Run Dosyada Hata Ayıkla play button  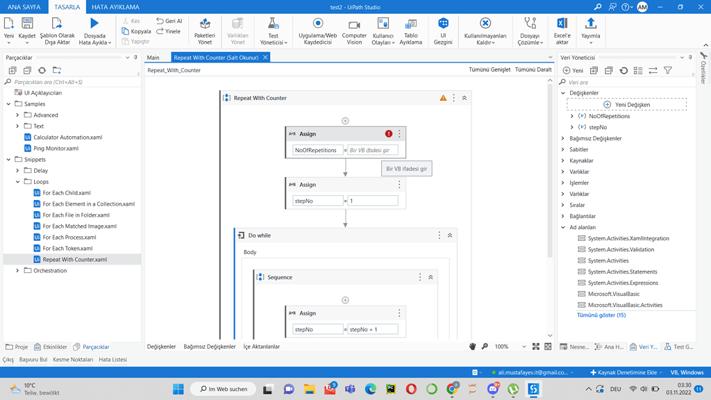tap(94, 23)
